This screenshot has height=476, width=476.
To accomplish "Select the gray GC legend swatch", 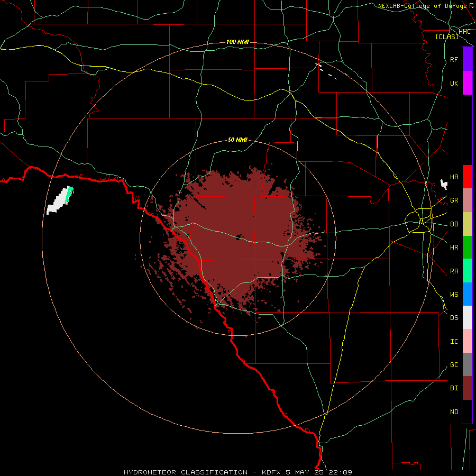I will [x=467, y=364].
